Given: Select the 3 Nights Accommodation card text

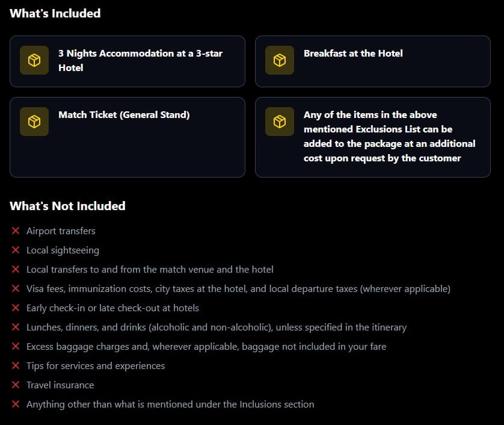Looking at the screenshot, I should tap(140, 60).
